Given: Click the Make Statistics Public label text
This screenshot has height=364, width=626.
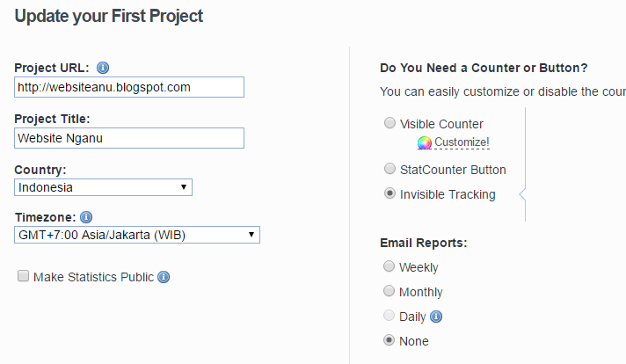Looking at the screenshot, I should (x=93, y=277).
